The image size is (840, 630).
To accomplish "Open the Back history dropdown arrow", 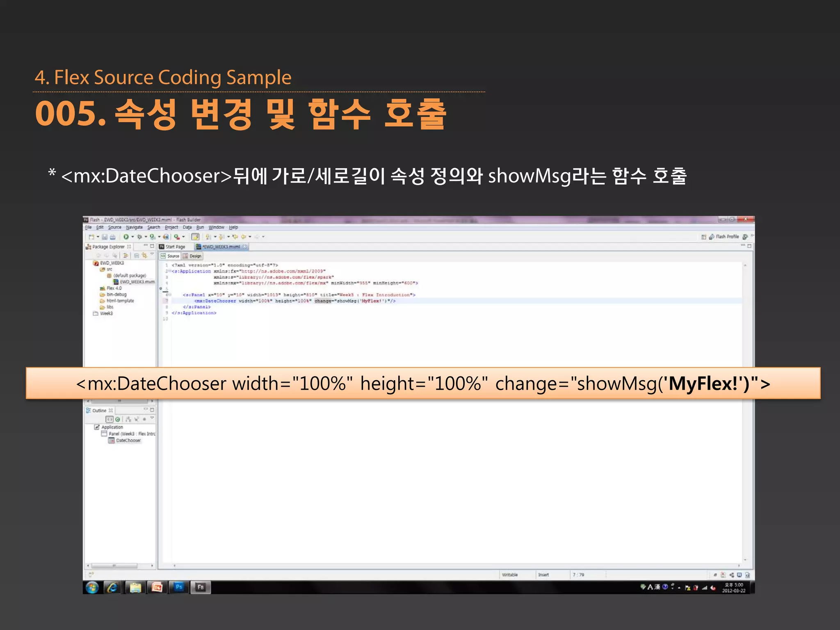I will [x=250, y=237].
